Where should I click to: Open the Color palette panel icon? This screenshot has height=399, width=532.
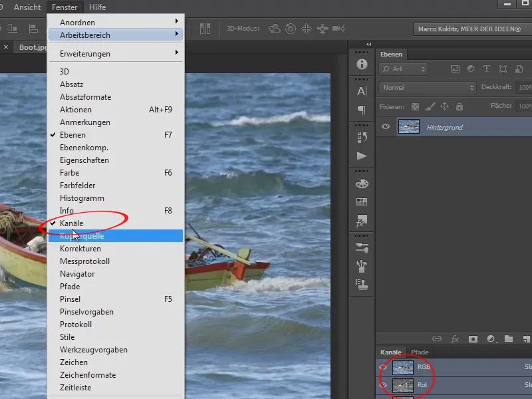(362, 184)
